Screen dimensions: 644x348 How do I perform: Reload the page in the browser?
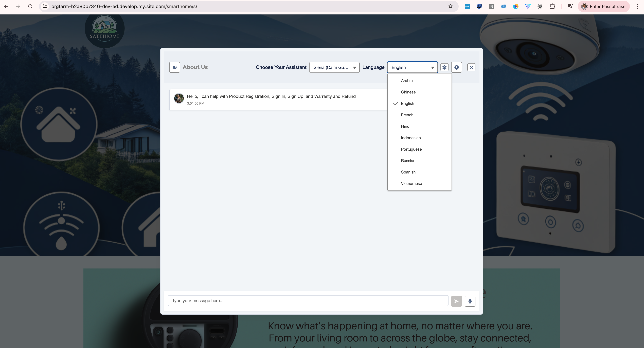30,7
